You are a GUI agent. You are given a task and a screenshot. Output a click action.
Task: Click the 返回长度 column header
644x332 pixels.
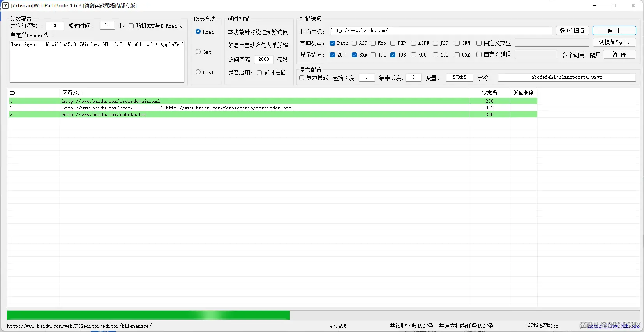(524, 93)
